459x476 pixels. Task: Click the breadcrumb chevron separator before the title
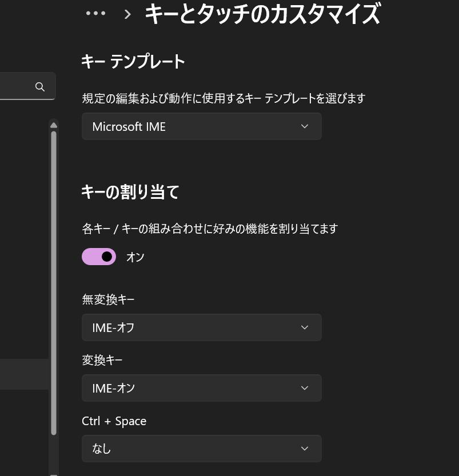[127, 14]
